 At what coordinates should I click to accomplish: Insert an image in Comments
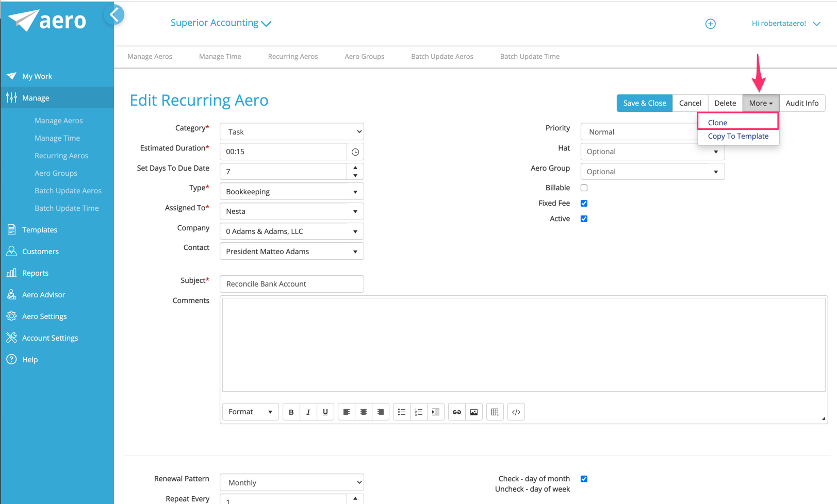(x=474, y=412)
